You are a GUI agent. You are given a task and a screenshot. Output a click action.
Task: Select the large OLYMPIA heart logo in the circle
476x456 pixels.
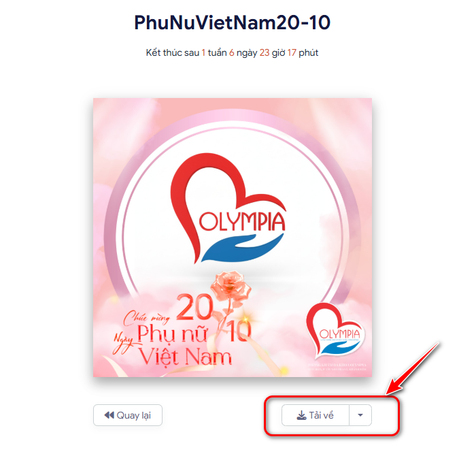[228, 208]
